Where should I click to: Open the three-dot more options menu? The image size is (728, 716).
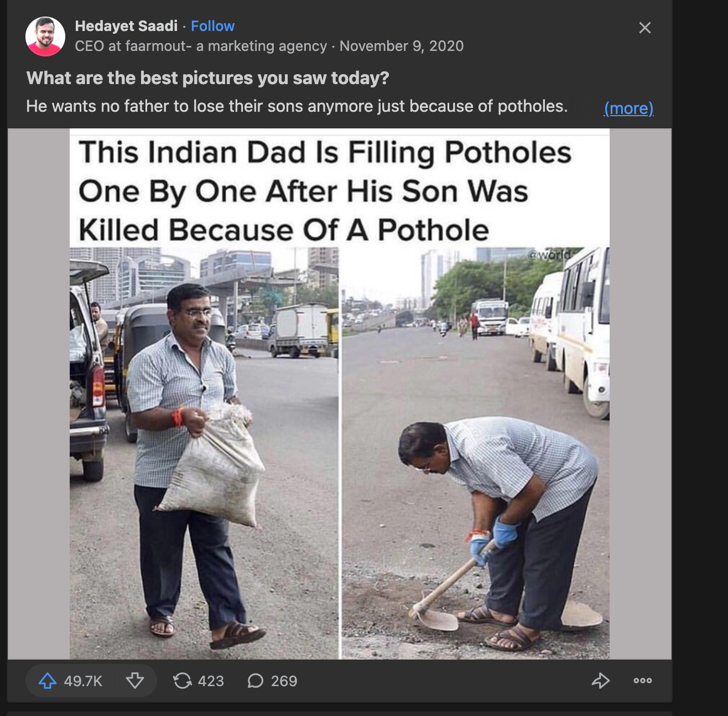coord(642,681)
